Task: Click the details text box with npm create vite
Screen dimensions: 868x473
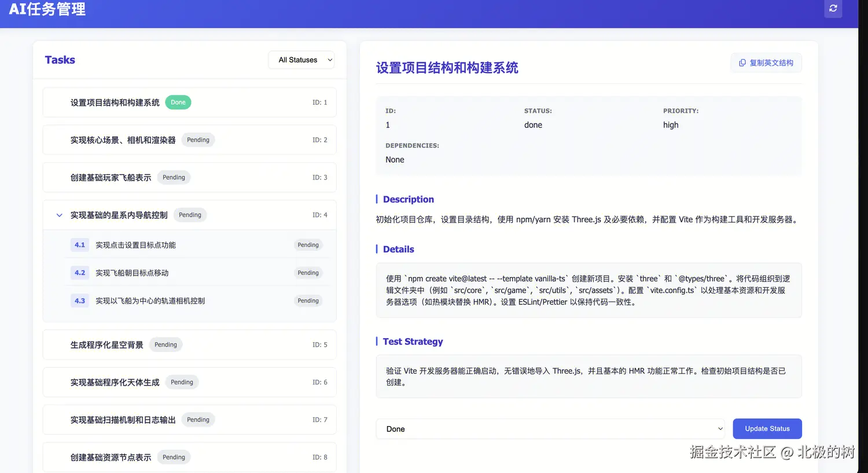Action: coord(589,290)
